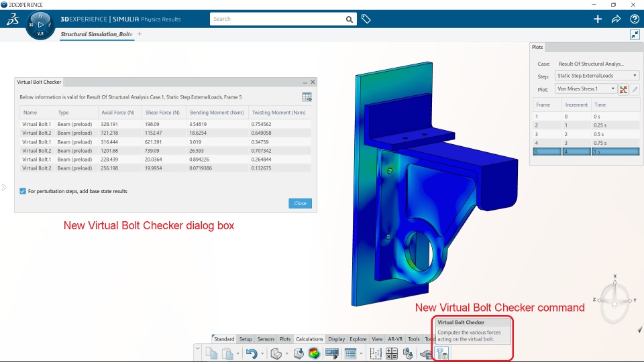Select the Structural Simulation_Bolt tab
Image resolution: width=644 pixels, height=362 pixels.
pyautogui.click(x=97, y=34)
